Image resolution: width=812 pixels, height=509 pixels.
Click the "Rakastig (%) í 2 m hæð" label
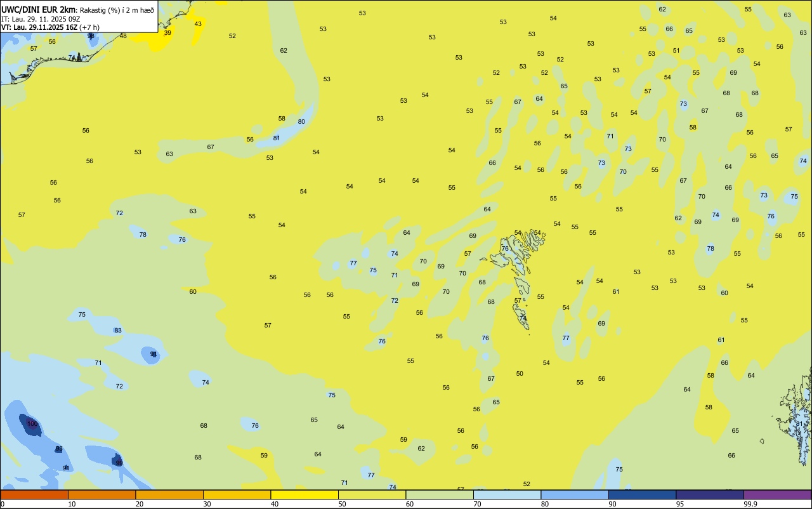[x=117, y=10]
